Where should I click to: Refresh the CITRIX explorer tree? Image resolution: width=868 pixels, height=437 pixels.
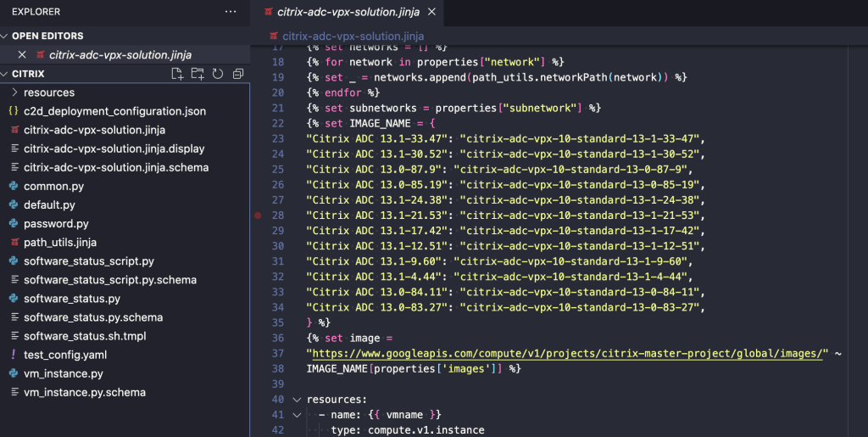tap(218, 74)
